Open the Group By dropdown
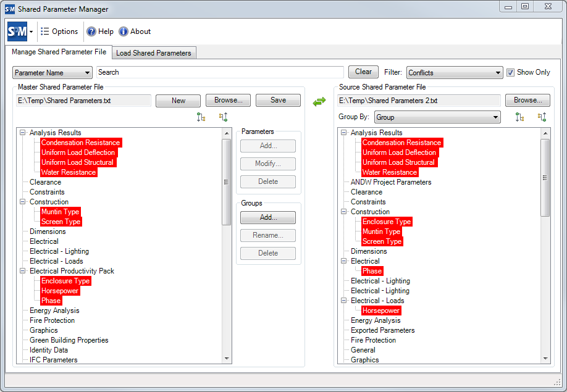Viewport: 567px width, 392px height. pos(437,117)
